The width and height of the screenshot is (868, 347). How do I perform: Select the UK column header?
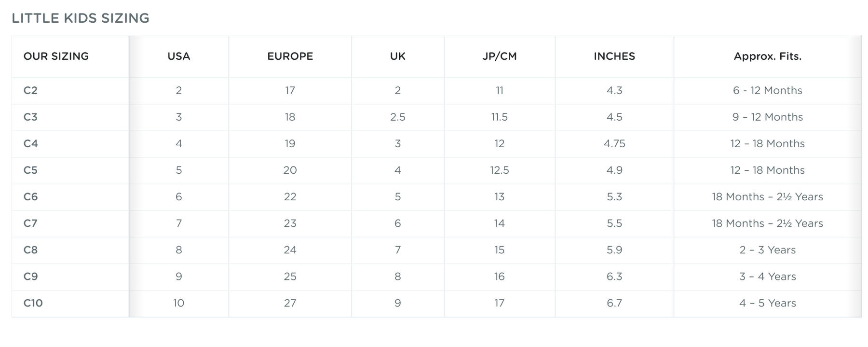point(397,56)
